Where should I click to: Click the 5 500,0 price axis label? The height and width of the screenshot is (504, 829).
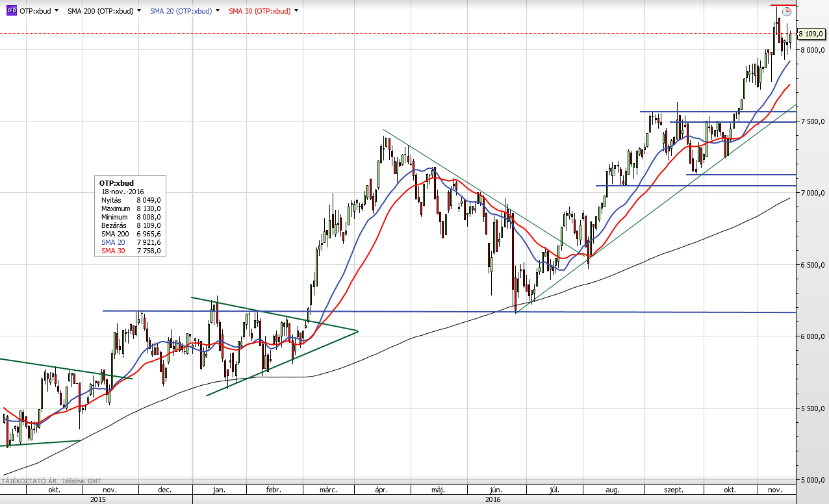[812, 409]
